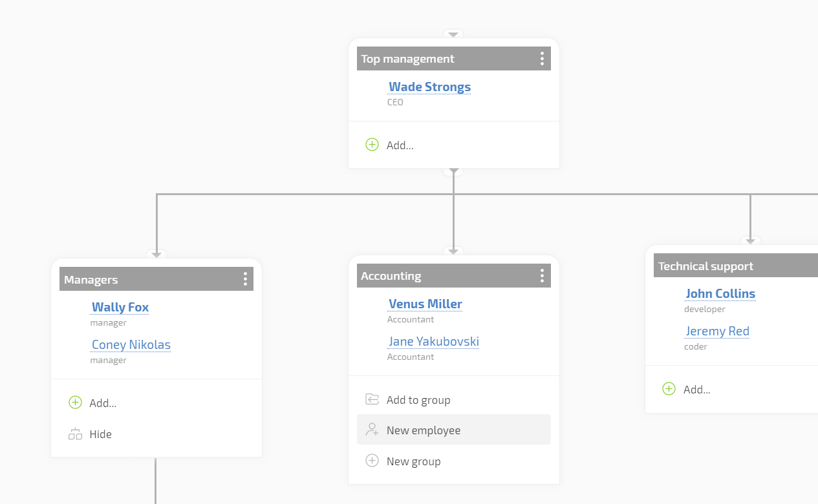The image size is (818, 504).
Task: Click the folder icon beside Add to group
Action: (x=372, y=399)
